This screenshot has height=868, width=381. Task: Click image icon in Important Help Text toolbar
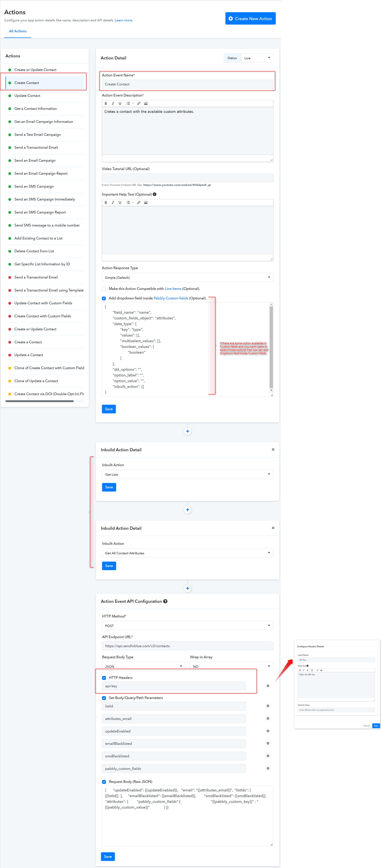[x=146, y=203]
